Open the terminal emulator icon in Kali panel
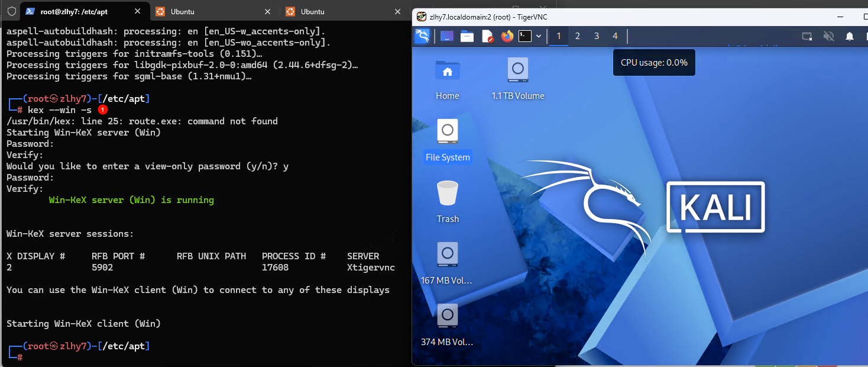868x367 pixels. 524,36
